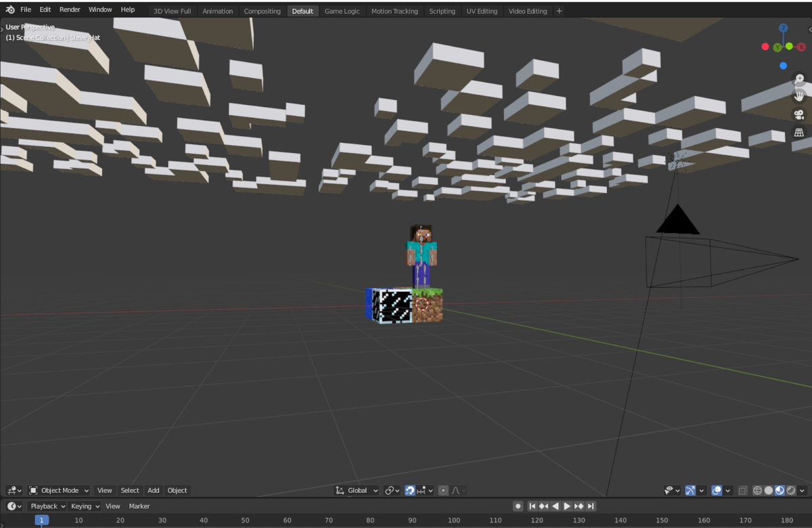
Task: Open the snapping options dropdown
Action: (x=425, y=490)
